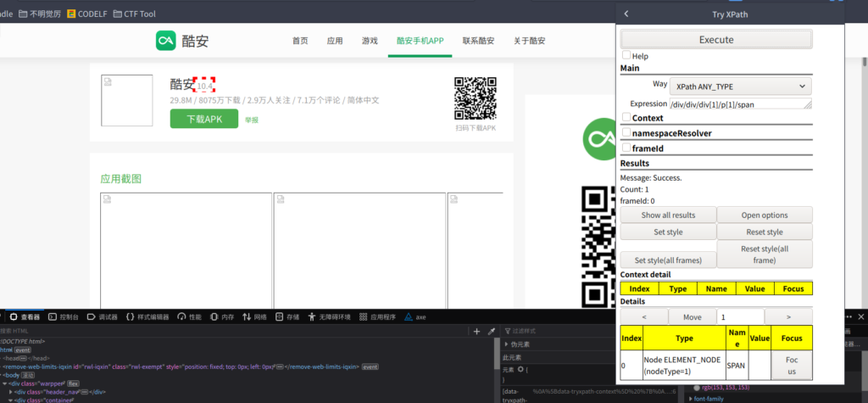Screen dimensions: 868x403
Task: Open the Debugger (调试器) devtools tab
Action: tap(103, 317)
